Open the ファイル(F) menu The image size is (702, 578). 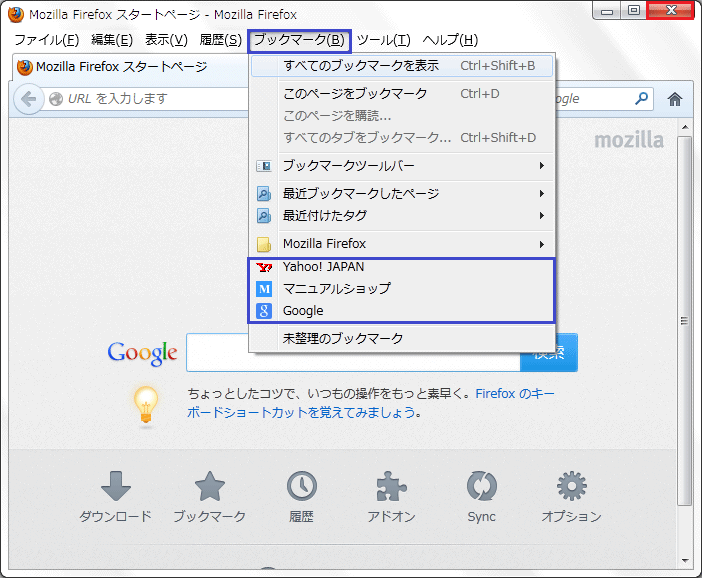[47, 40]
